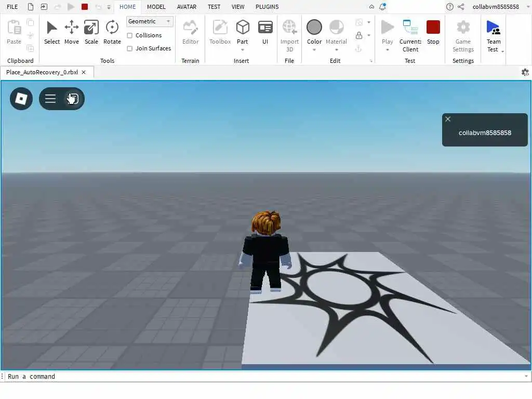Click the viewport settings gear under ribbon
Viewport: 532px width, 399px height.
click(x=525, y=72)
